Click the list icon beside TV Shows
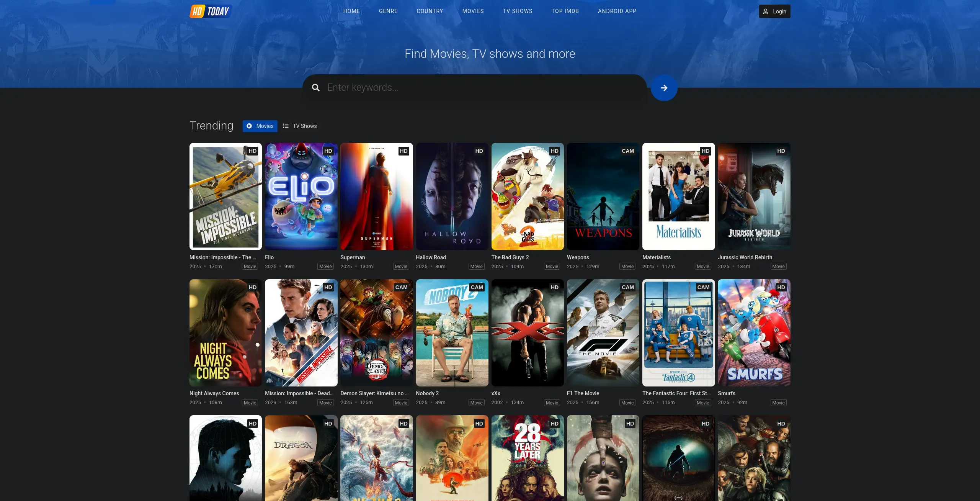 [x=286, y=126]
